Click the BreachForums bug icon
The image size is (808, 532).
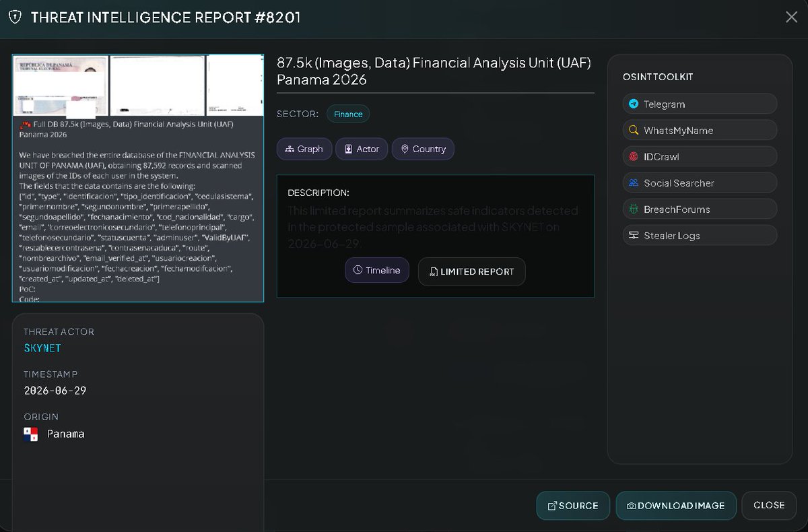634,209
